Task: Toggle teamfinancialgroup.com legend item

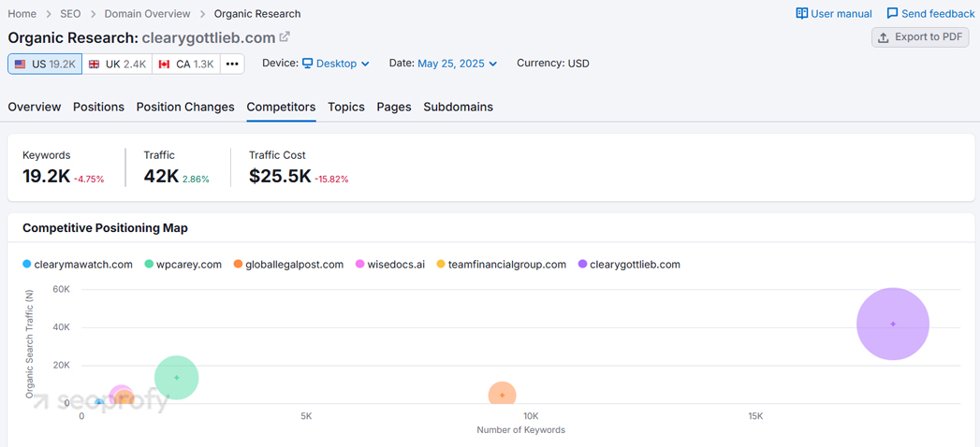Action: [502, 264]
